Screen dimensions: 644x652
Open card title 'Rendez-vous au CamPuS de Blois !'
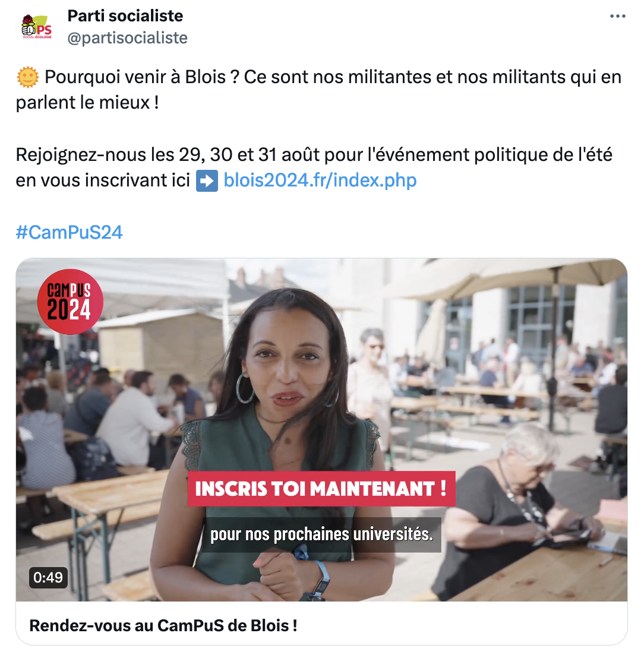(163, 625)
